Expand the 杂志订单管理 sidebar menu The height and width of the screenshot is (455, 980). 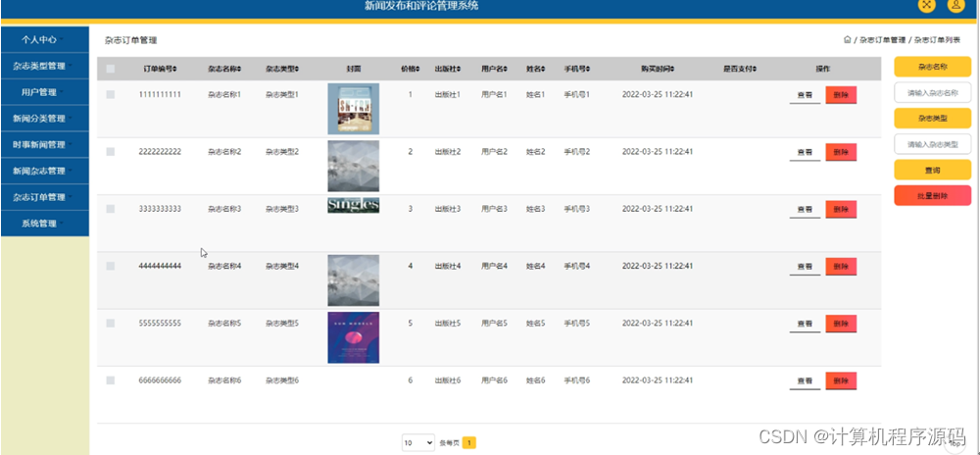(x=45, y=197)
